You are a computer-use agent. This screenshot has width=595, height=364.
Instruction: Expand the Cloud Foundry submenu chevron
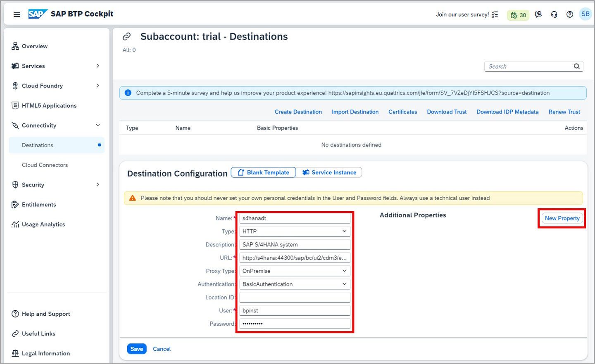98,86
